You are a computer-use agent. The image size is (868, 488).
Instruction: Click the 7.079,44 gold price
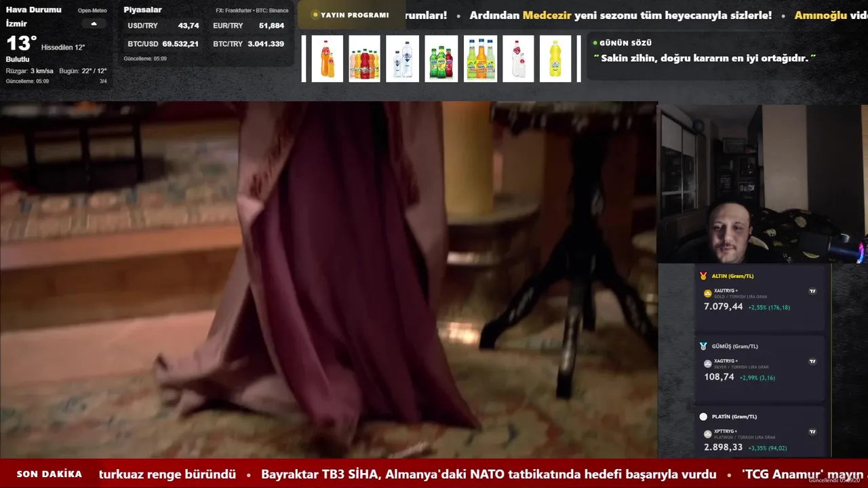click(x=723, y=307)
